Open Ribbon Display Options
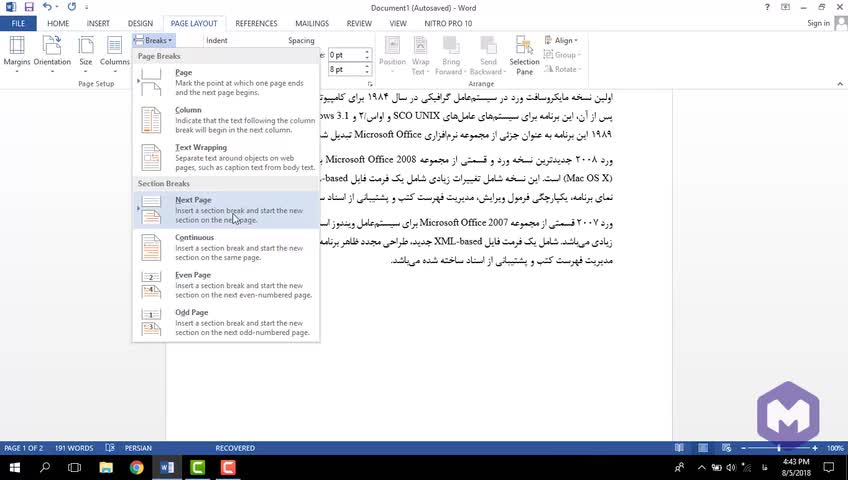This screenshot has height=480, width=848. [x=785, y=8]
